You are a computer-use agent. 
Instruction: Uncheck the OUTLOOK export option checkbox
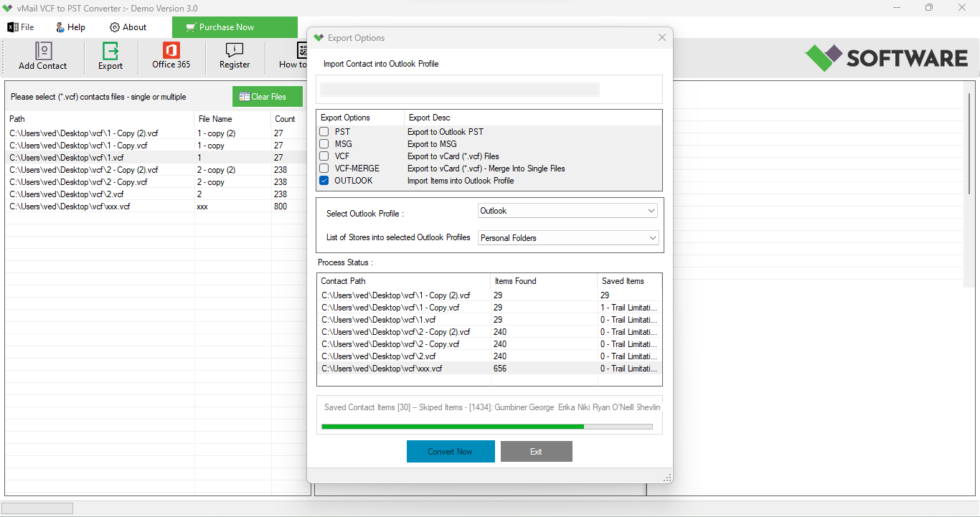(324, 181)
